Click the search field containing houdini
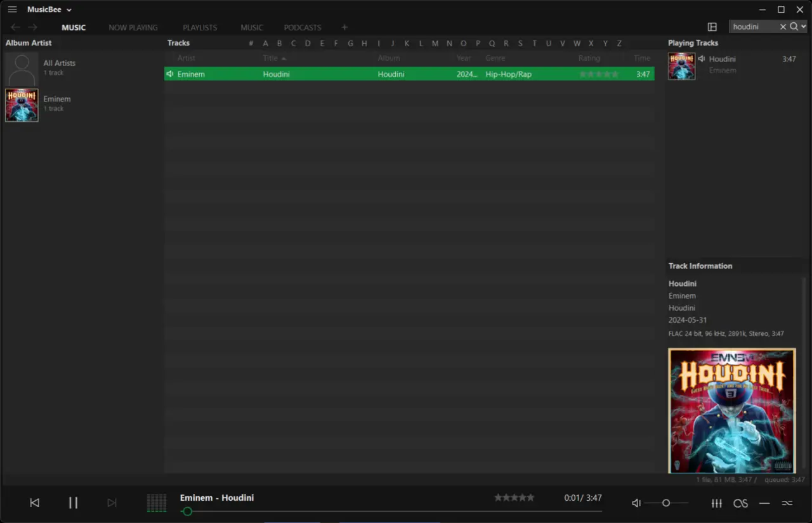Screen dimensions: 812x523 (x=753, y=27)
